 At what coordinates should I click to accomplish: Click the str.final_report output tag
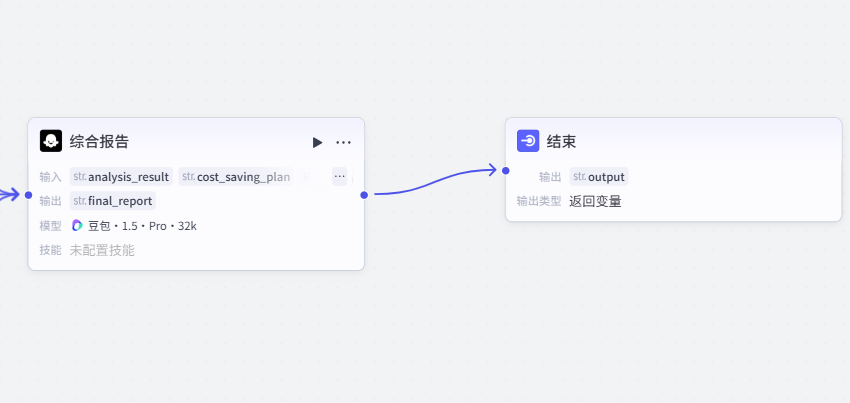click(112, 201)
